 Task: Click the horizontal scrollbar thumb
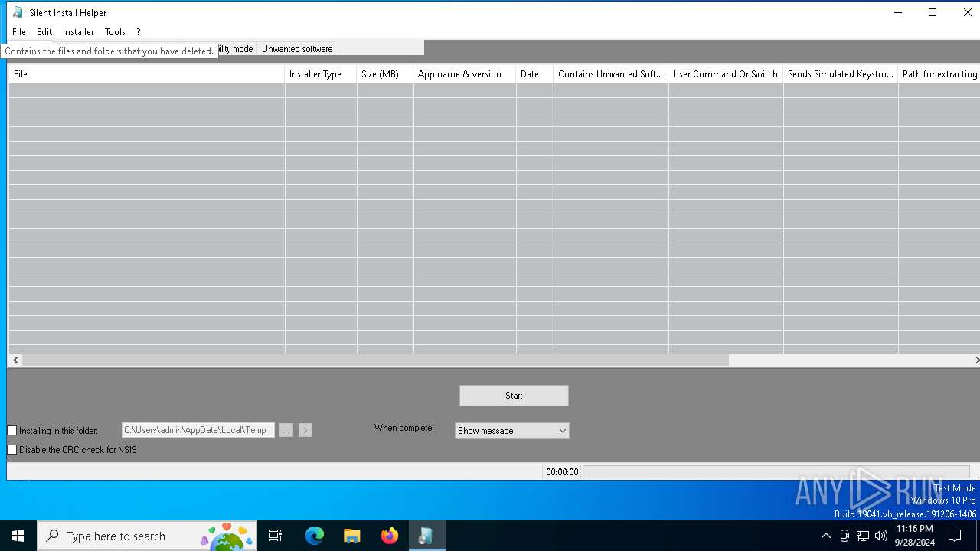[375, 360]
